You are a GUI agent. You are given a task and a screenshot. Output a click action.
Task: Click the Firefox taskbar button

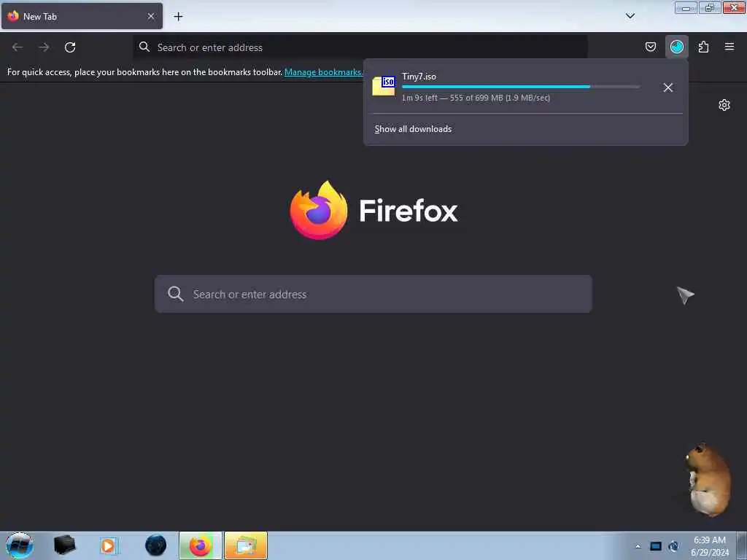click(x=200, y=545)
